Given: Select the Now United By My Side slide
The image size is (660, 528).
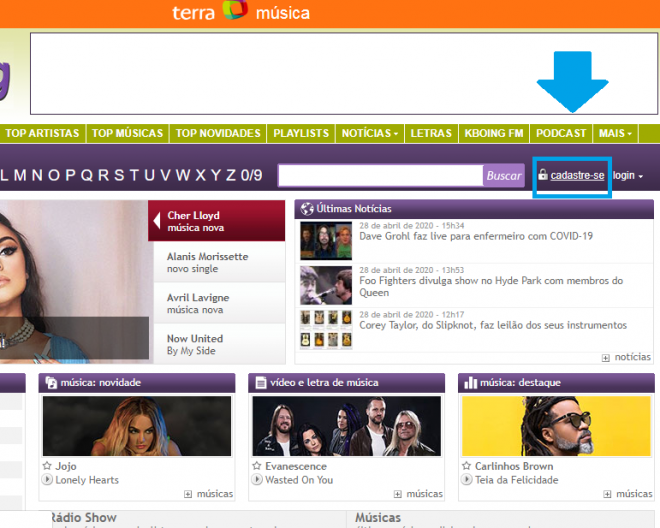Looking at the screenshot, I should tap(219, 344).
